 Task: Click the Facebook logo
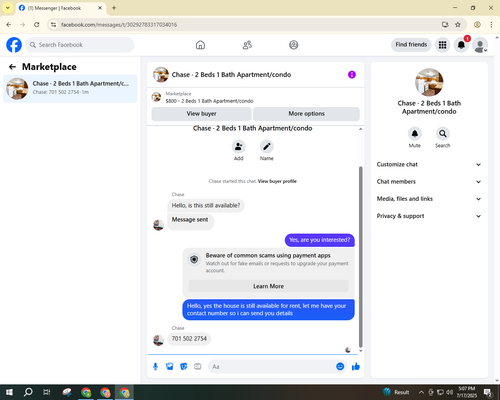(x=14, y=45)
